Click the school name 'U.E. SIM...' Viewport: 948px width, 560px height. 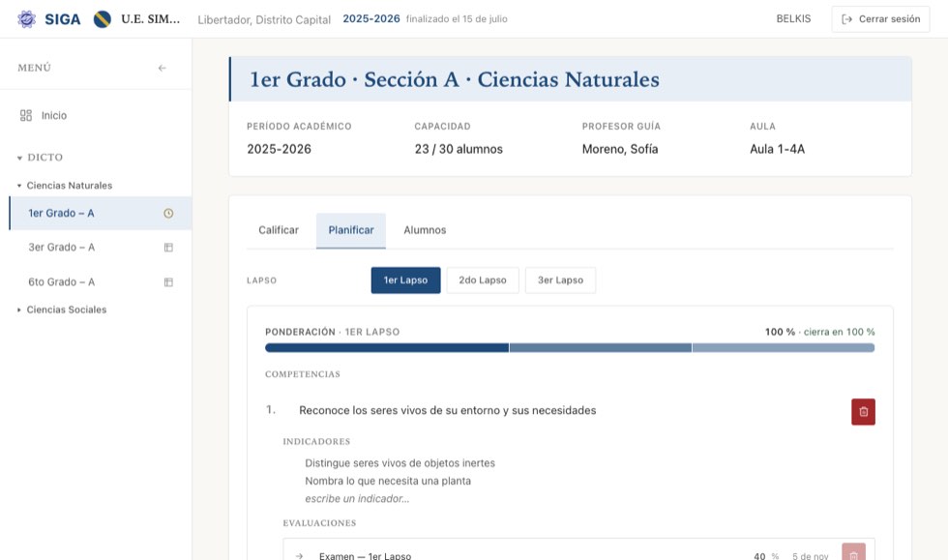click(x=151, y=19)
